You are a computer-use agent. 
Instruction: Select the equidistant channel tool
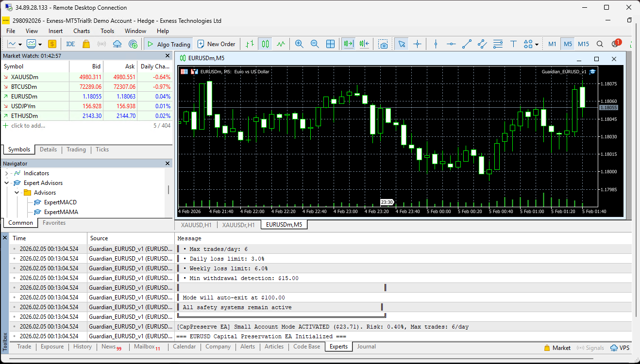(x=482, y=44)
